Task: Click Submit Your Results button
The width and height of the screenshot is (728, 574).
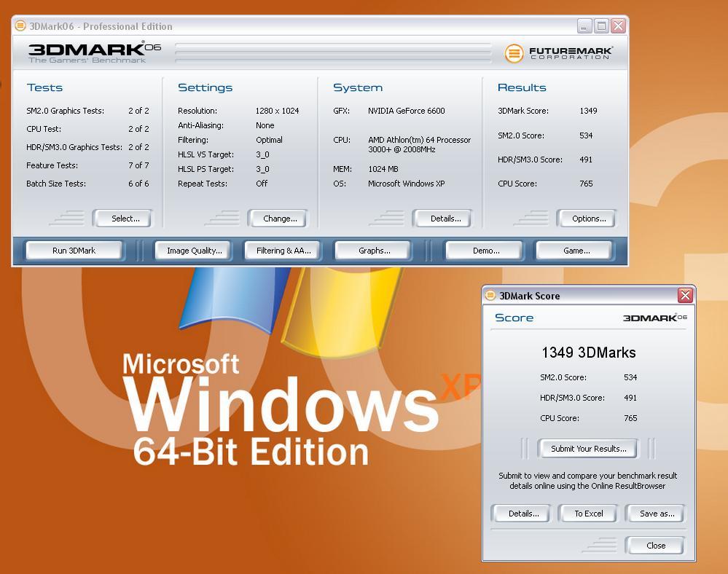Action: (x=588, y=449)
